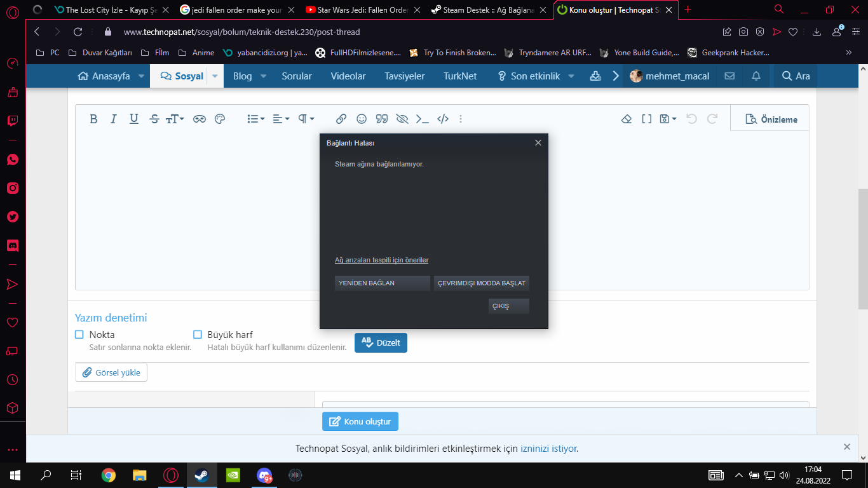Reload the current page

coord(78,32)
